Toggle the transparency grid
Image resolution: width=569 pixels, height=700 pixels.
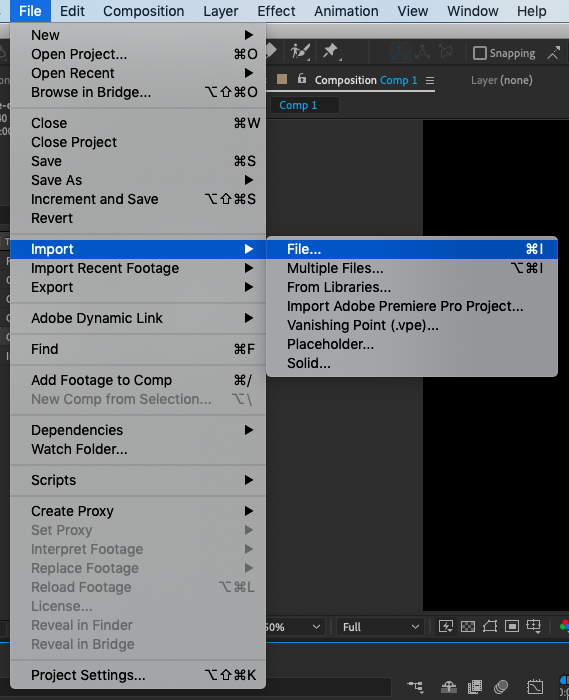pos(468,626)
